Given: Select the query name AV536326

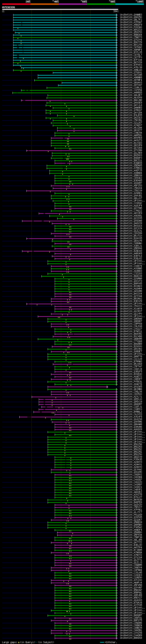Looking at the screenshot, I should click(8, 8).
